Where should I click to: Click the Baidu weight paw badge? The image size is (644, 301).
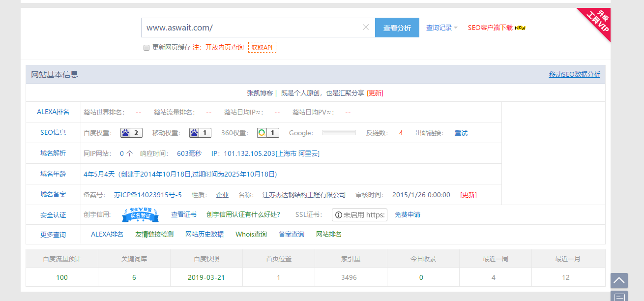(131, 133)
